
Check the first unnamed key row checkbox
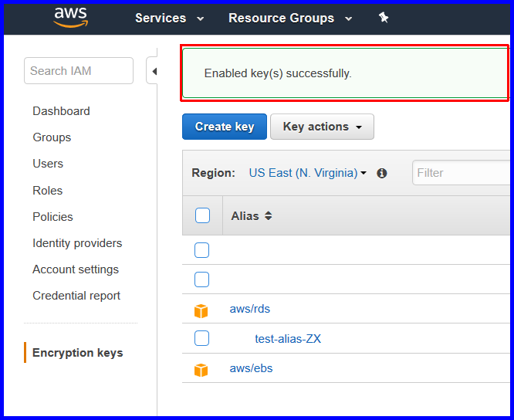pyautogui.click(x=201, y=250)
